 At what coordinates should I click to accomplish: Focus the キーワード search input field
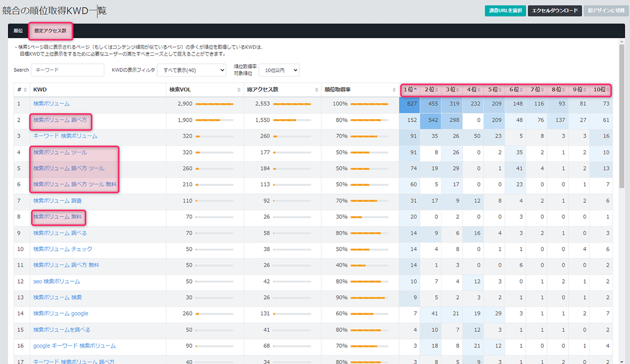click(68, 70)
